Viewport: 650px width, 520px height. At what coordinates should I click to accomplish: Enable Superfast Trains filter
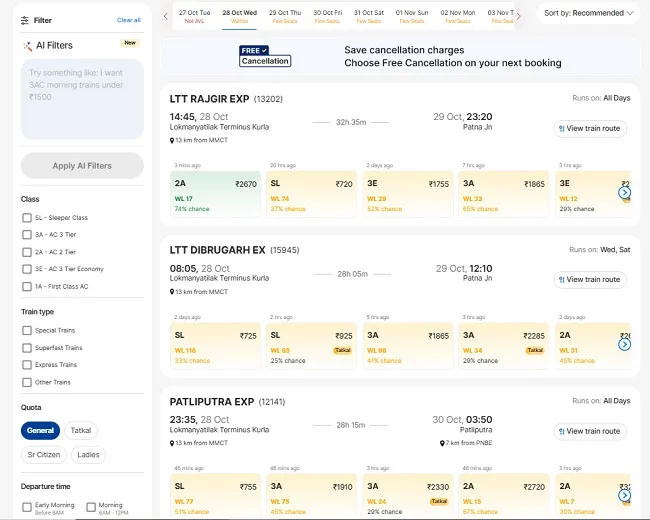pos(27,348)
